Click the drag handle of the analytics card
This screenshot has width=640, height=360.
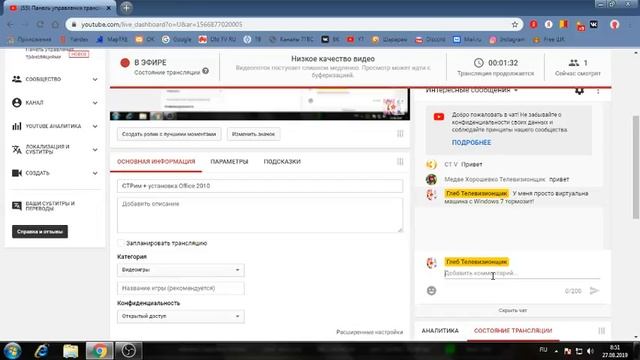pyautogui.click(x=602, y=331)
